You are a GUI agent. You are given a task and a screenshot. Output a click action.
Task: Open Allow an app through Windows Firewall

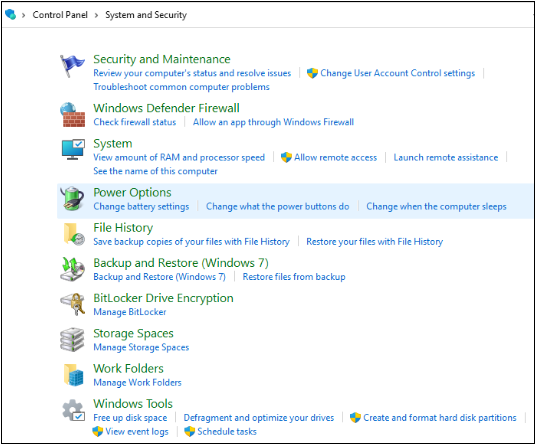273,122
